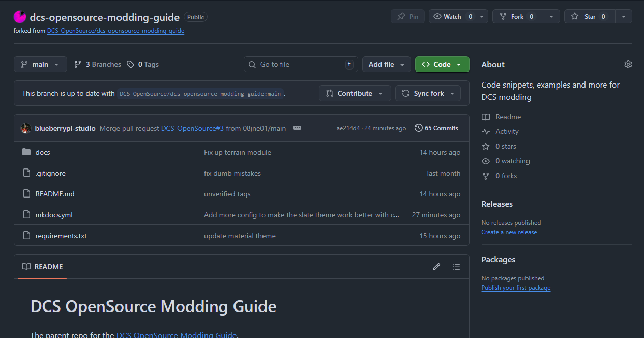
Task: Open the Fork options dropdown arrow
Action: [x=551, y=16]
